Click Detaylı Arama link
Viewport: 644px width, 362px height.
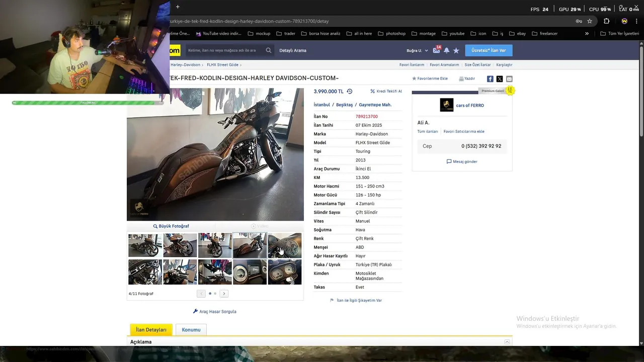[293, 50]
